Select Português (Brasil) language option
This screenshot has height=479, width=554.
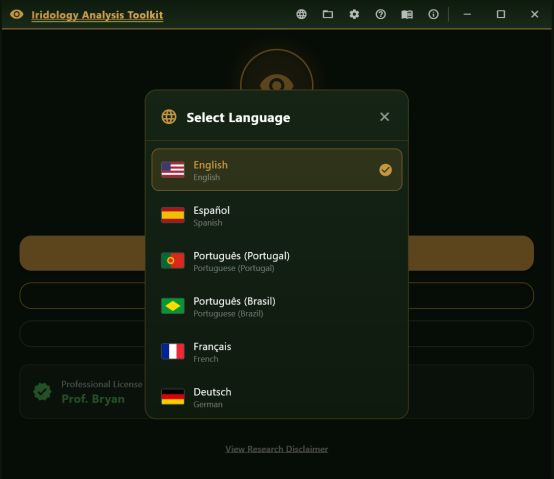pos(277,306)
